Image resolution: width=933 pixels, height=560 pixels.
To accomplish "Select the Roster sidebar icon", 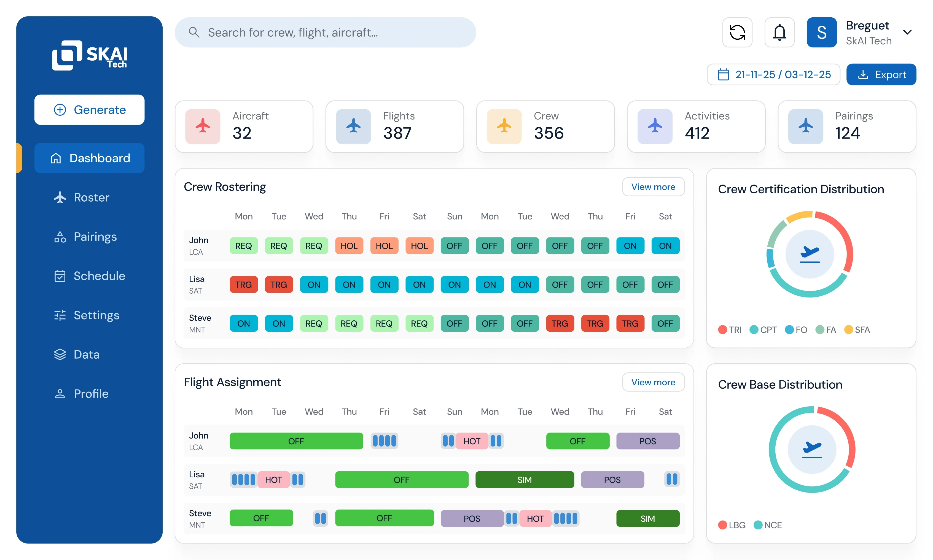I will click(x=60, y=197).
